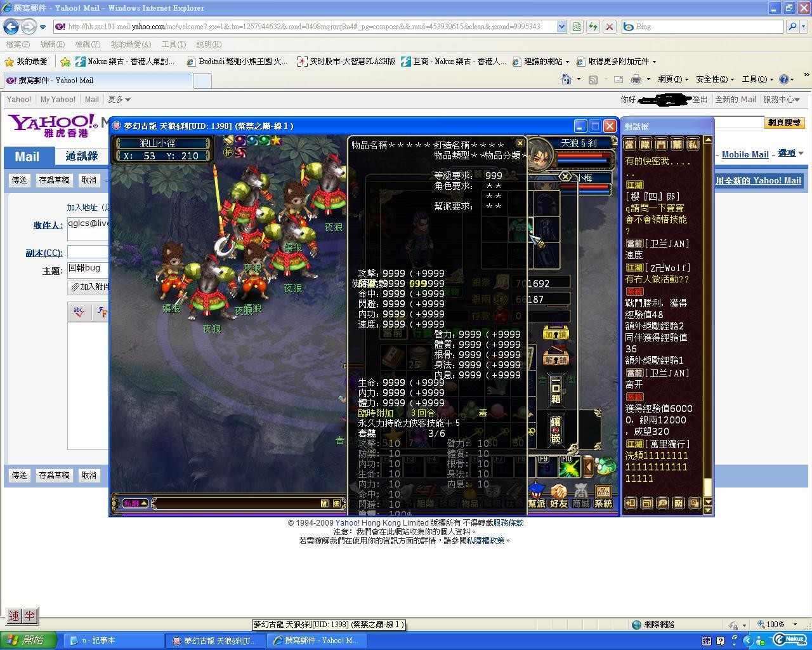
Task: Select the 幫 guild chat channel filter
Action: (x=677, y=145)
